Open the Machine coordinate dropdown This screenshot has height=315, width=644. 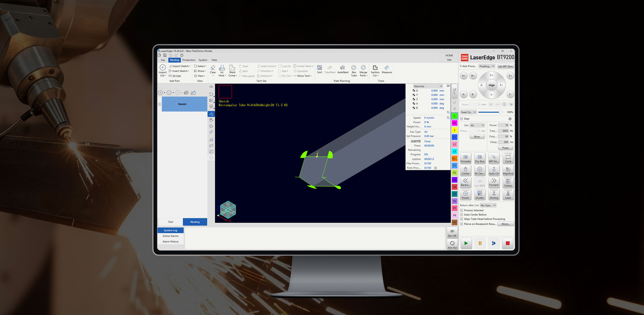coord(428,86)
